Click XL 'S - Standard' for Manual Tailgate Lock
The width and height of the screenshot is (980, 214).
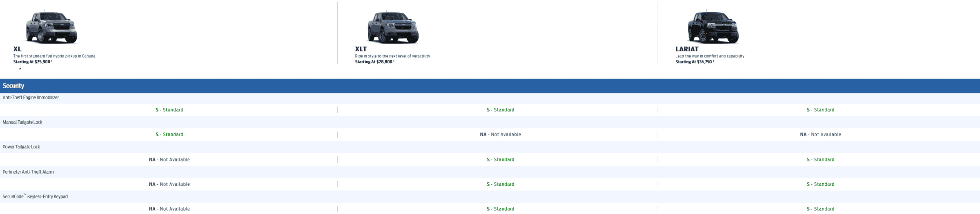click(169, 135)
